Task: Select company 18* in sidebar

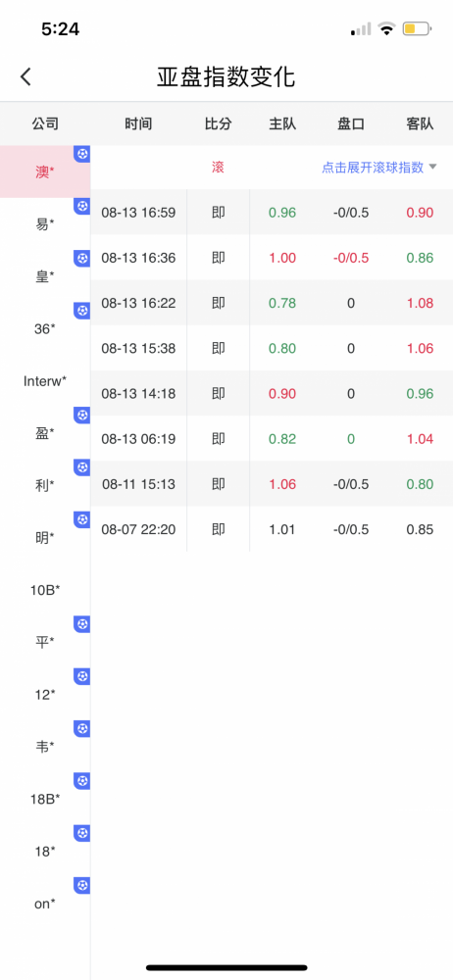Action: pos(45,851)
